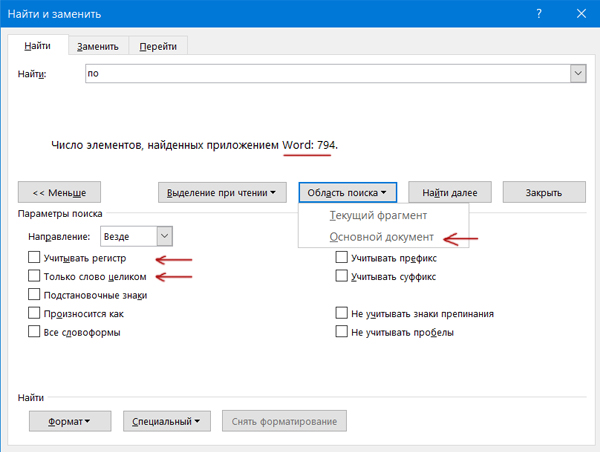Open the Специальный dropdown button
This screenshot has width=600, height=454.
[x=167, y=421]
